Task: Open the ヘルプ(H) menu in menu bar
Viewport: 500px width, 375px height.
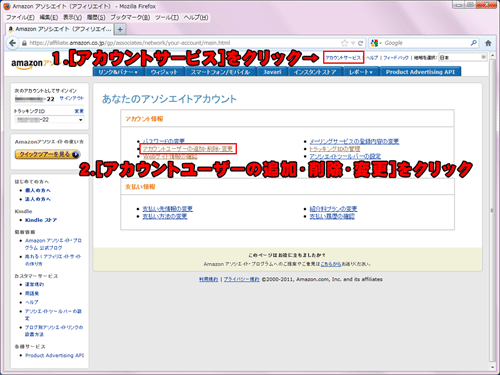Action: coord(196,17)
